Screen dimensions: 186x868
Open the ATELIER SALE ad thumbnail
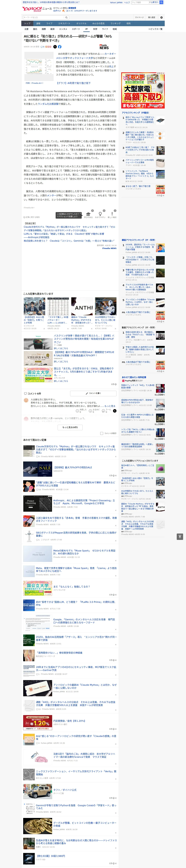[x=38, y=358]
